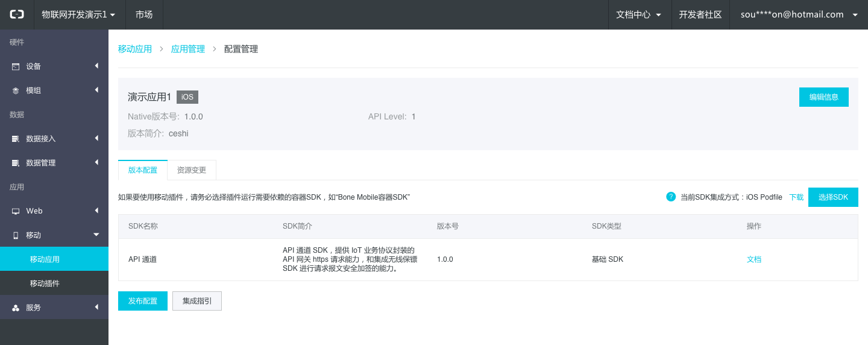The height and width of the screenshot is (345, 868).
Task: Go to 应用管理 in the breadcrumb
Action: coord(188,49)
